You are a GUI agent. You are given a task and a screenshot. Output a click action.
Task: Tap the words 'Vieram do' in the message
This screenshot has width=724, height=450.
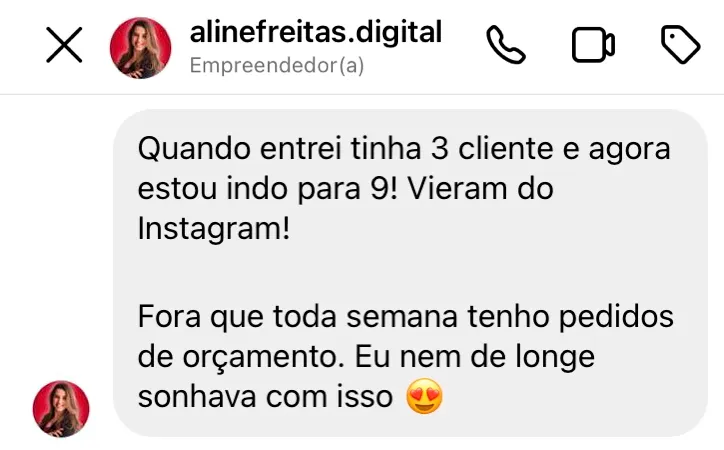(x=480, y=189)
